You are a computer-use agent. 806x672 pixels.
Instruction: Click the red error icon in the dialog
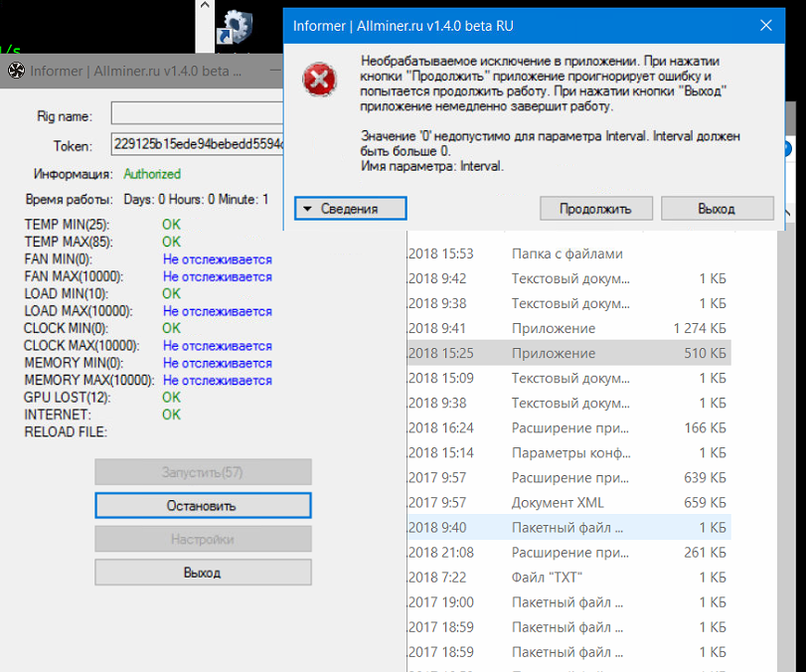(320, 80)
